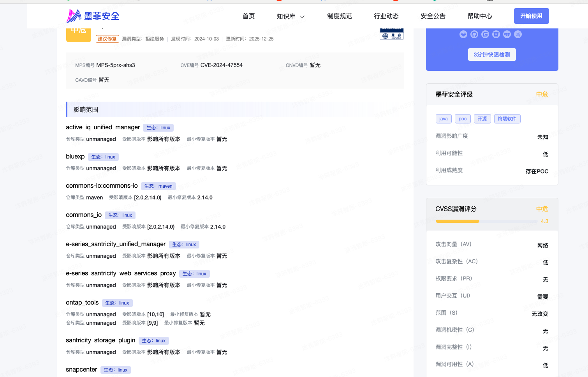This screenshot has width=588, height=377.
Task: Open 帮助中心 navigation item
Action: [480, 16]
